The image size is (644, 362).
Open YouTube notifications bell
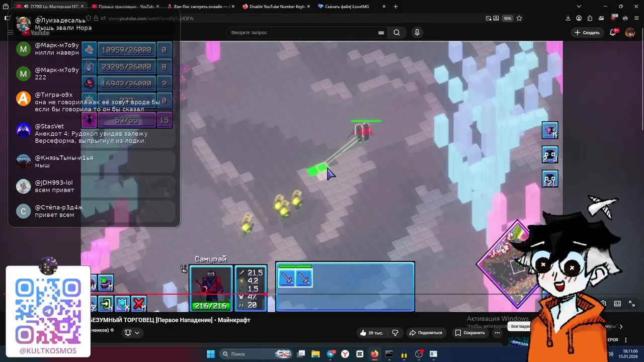click(613, 32)
